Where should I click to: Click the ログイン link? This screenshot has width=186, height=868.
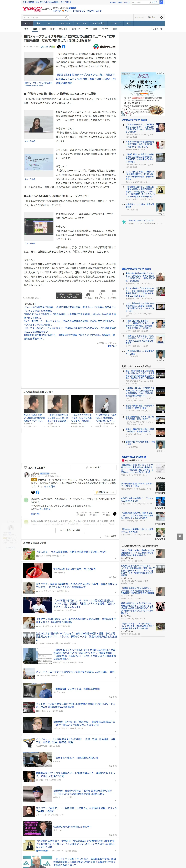pyautogui.click(x=57, y=11)
